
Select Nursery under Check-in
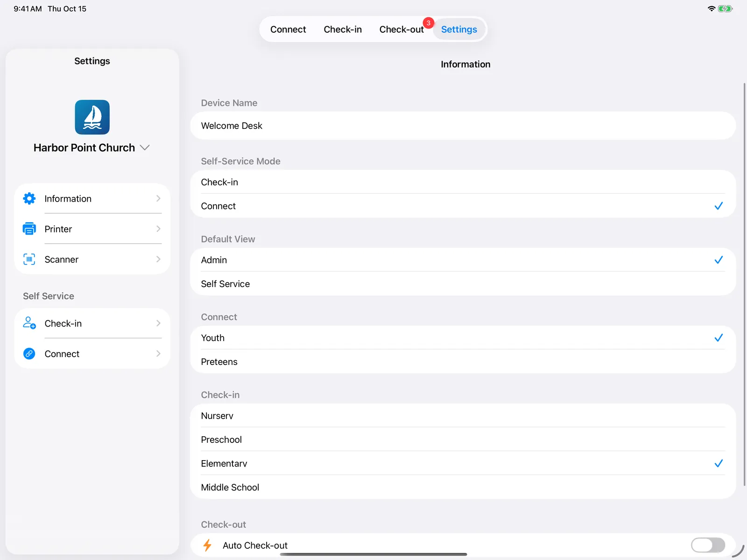pos(463,416)
